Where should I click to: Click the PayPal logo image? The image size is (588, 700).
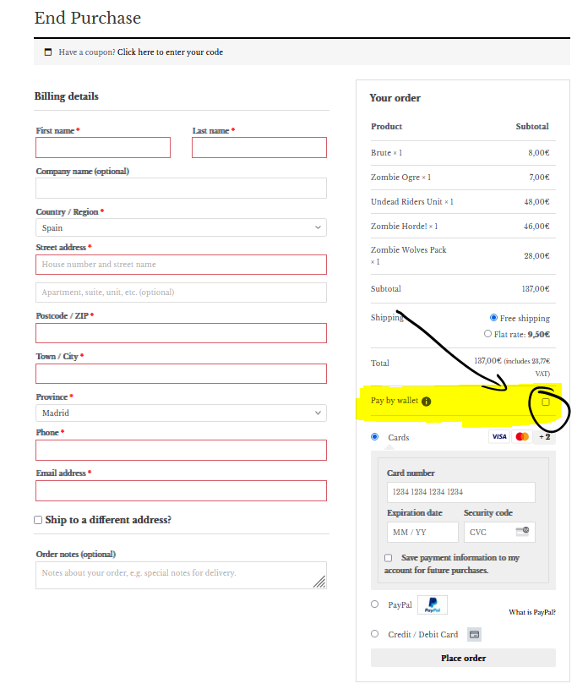pyautogui.click(x=433, y=605)
